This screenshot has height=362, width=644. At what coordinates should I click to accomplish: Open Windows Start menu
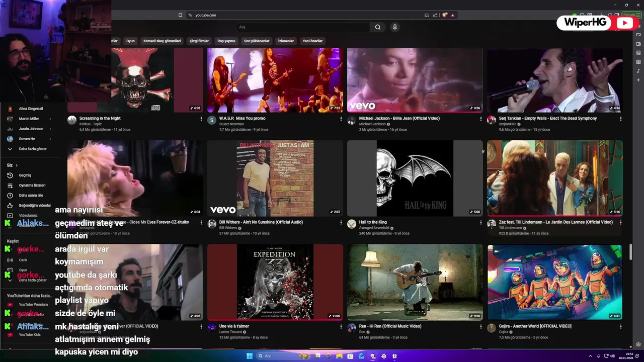point(250,356)
